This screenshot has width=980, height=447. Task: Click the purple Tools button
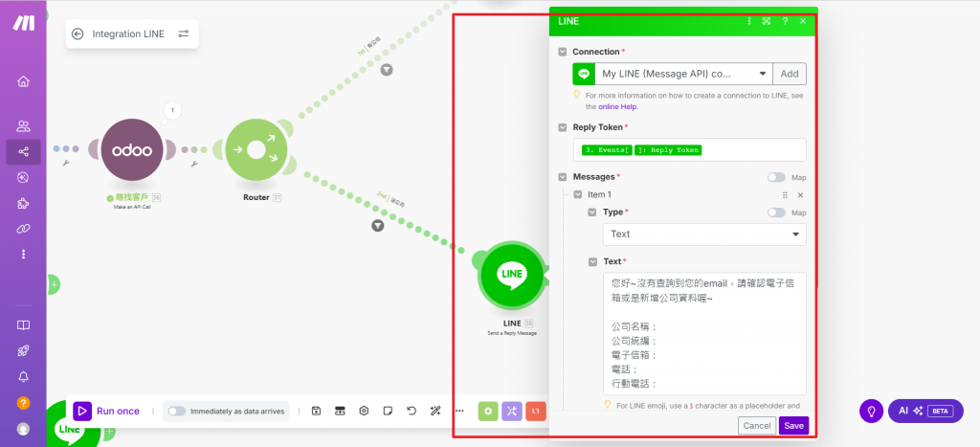(x=512, y=411)
